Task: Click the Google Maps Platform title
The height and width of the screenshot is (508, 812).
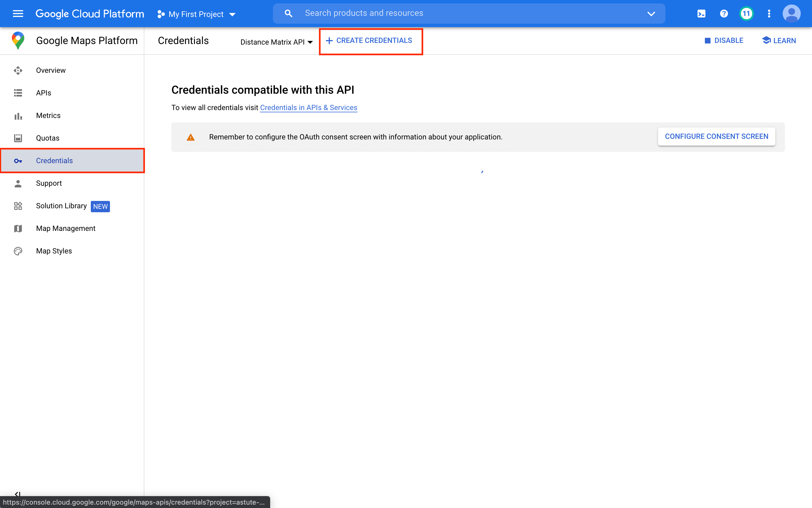Action: [87, 41]
